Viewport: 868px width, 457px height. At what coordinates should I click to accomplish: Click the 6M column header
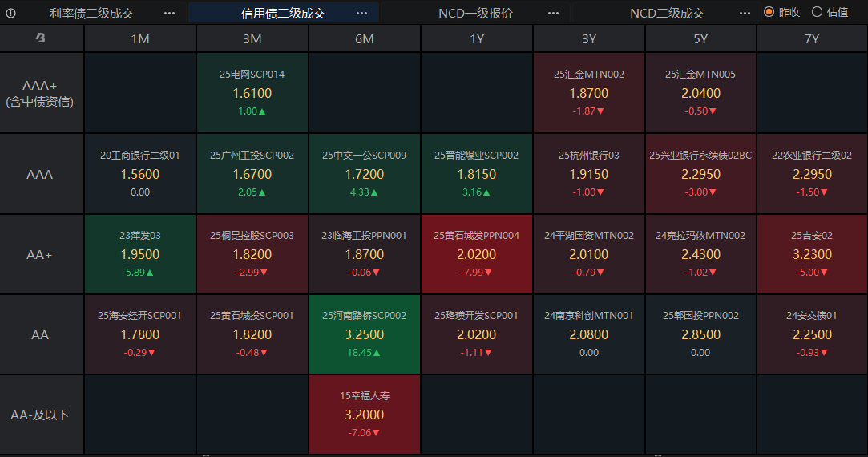(364, 38)
